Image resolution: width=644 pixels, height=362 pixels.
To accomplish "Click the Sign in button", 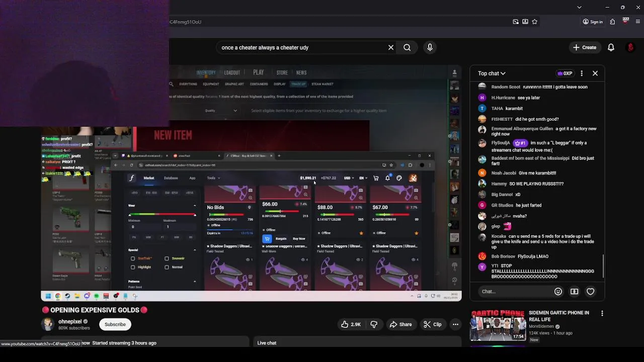I will (x=592, y=22).
